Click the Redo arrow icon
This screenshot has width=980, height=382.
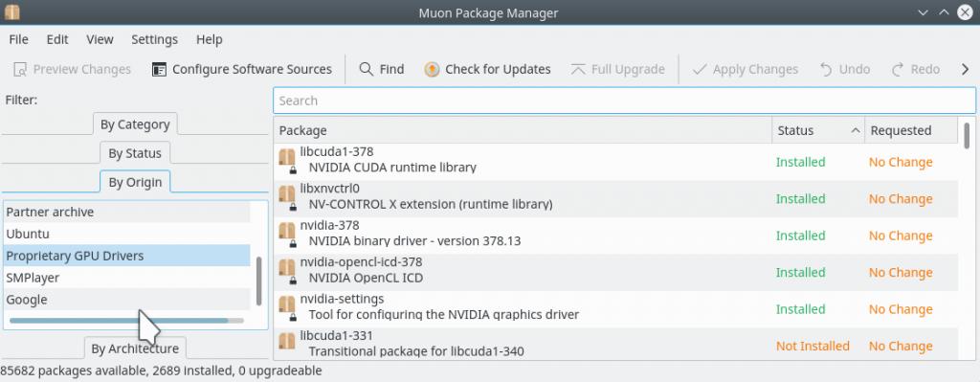click(x=898, y=69)
